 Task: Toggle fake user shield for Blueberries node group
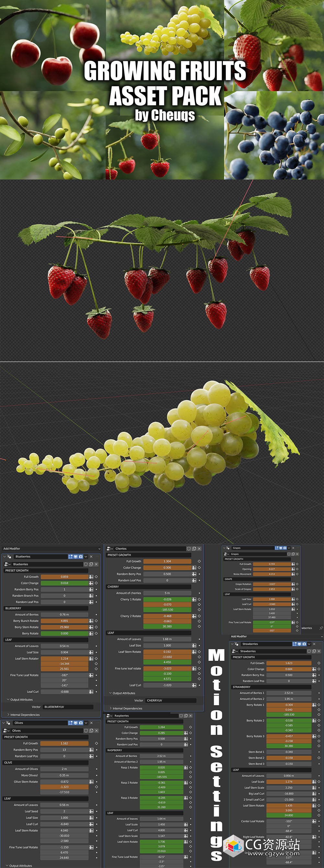(x=86, y=564)
